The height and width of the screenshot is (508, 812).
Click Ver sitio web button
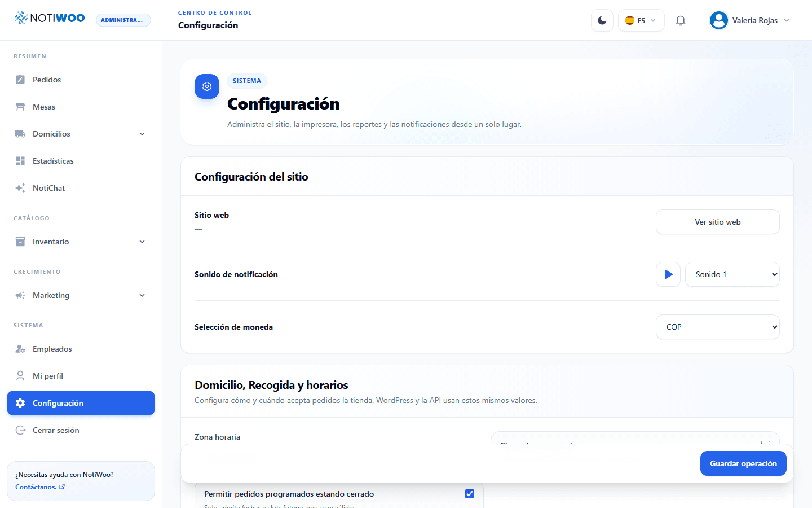click(x=718, y=222)
